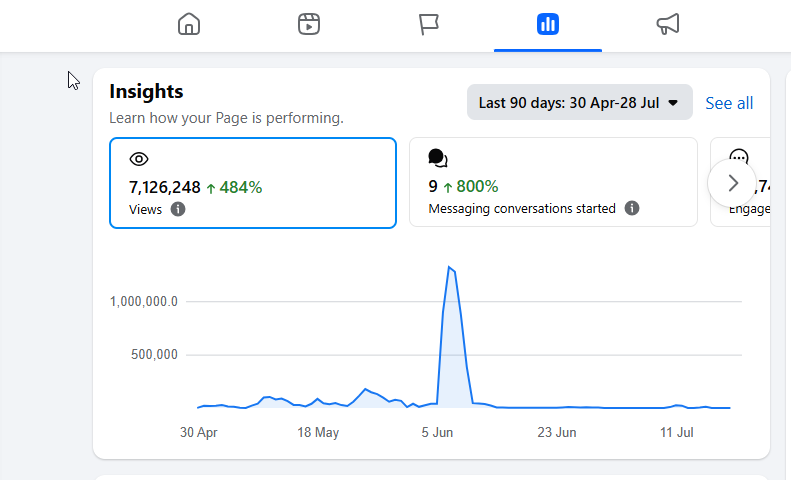Screen dimensions: 791x480
Task: Click the Insights heading
Action: click(x=146, y=91)
